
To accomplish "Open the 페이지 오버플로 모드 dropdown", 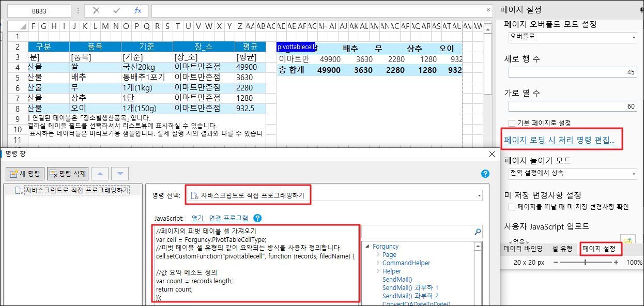I will coord(573,37).
